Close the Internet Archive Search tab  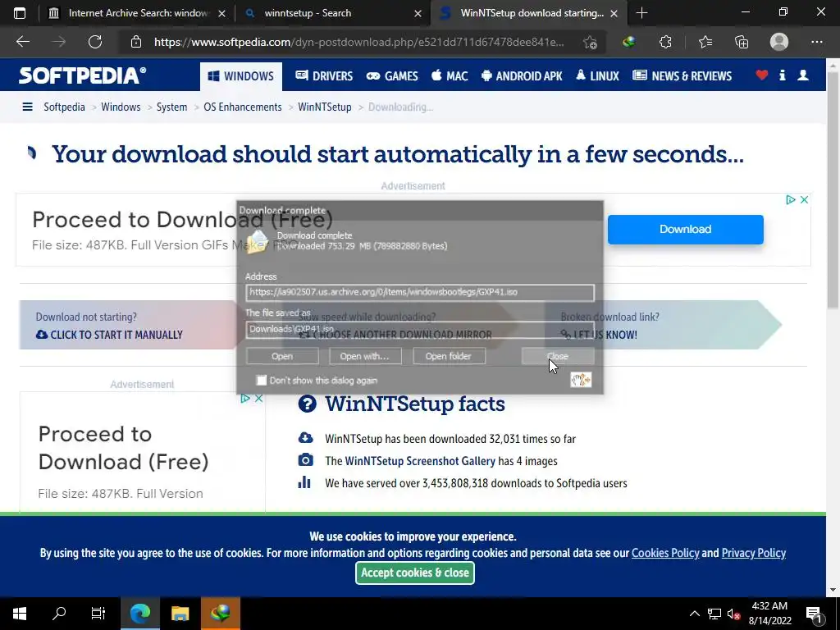coord(221,13)
